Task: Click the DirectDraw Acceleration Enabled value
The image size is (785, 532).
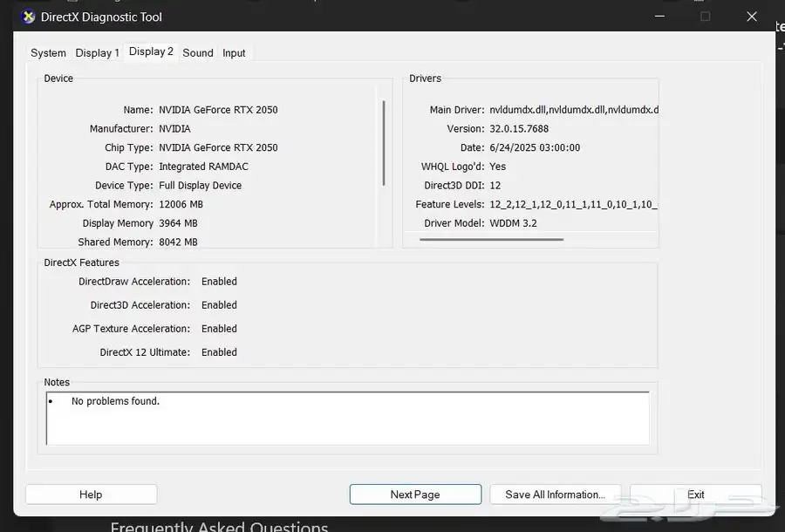Action: click(219, 282)
